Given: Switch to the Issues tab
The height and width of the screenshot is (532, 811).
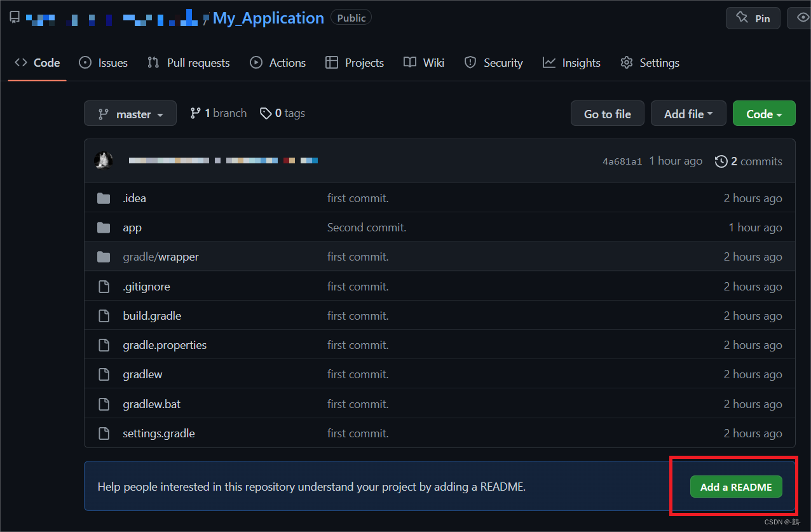Looking at the screenshot, I should tap(104, 62).
